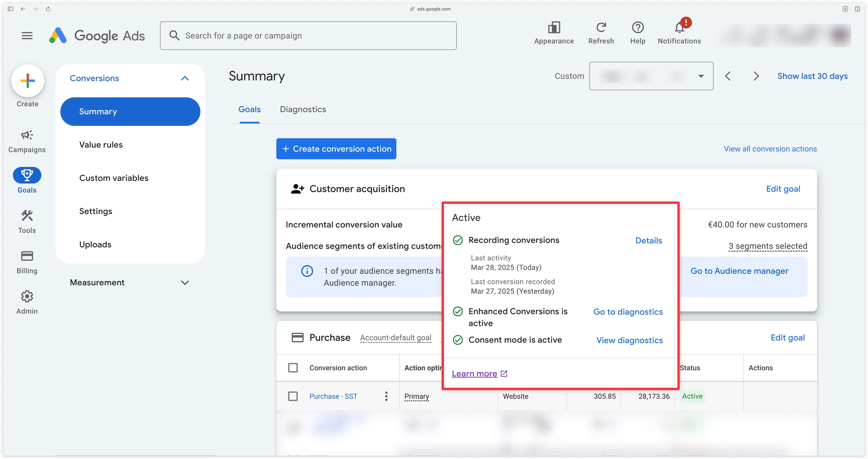Collapse the Conversions section

coord(185,78)
